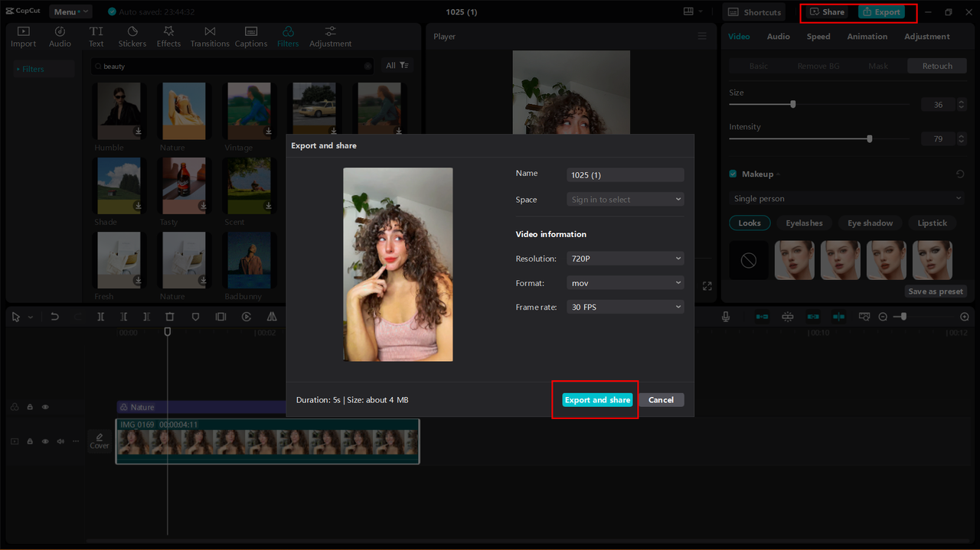Click the Export button in title bar
The width and height of the screenshot is (980, 550).
click(881, 12)
